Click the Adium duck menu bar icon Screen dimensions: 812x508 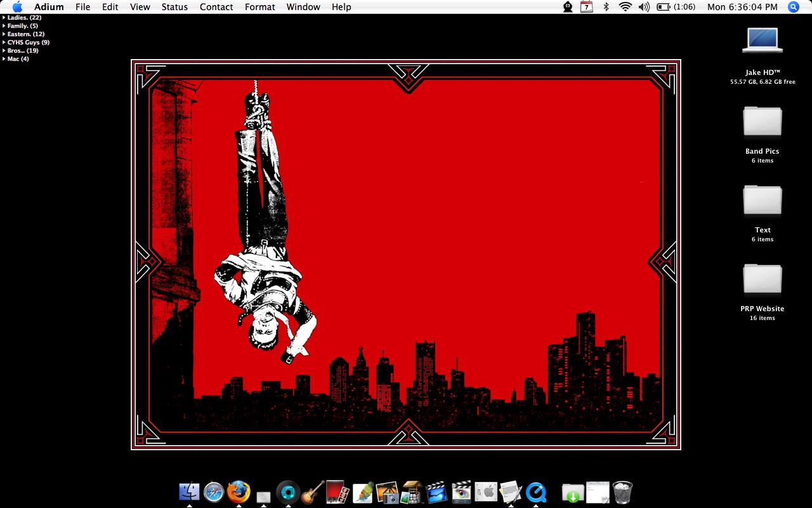pos(568,7)
